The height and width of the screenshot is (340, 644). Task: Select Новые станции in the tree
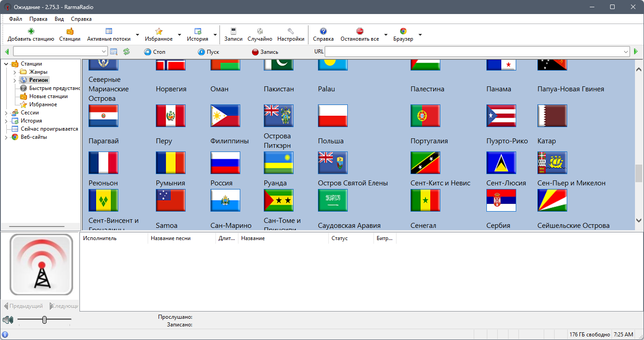48,96
